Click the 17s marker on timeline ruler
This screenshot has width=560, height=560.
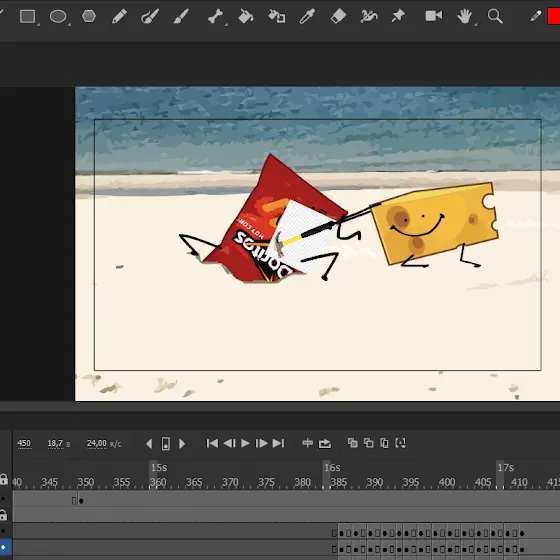[x=505, y=468]
